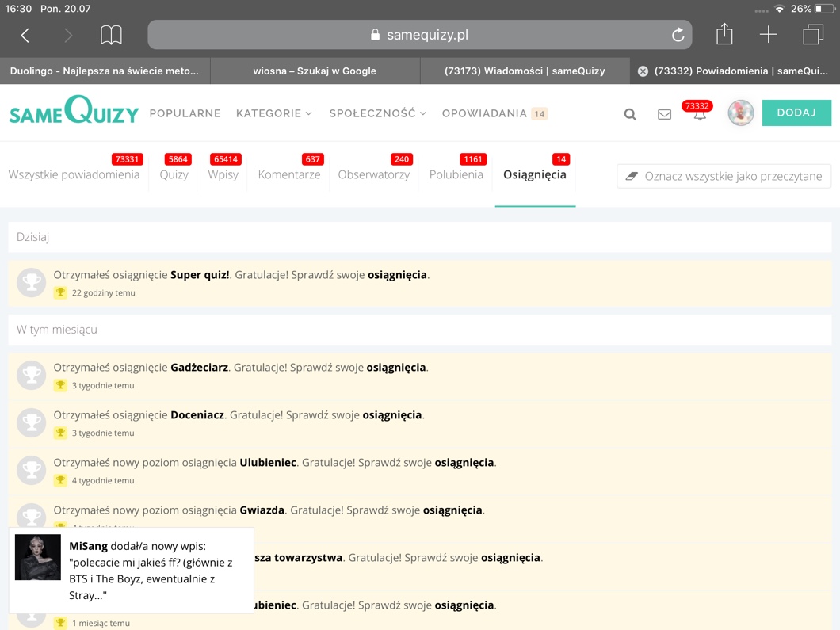Tap the user profile avatar

740,113
